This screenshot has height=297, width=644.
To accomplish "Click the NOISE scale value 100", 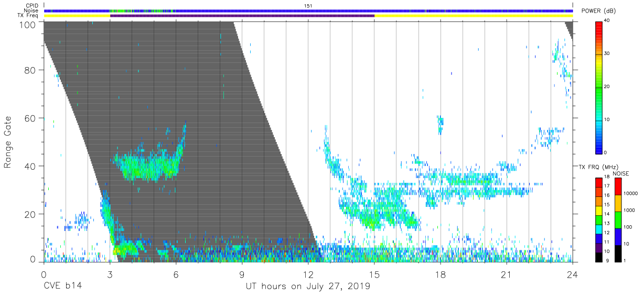I will click(x=627, y=227).
